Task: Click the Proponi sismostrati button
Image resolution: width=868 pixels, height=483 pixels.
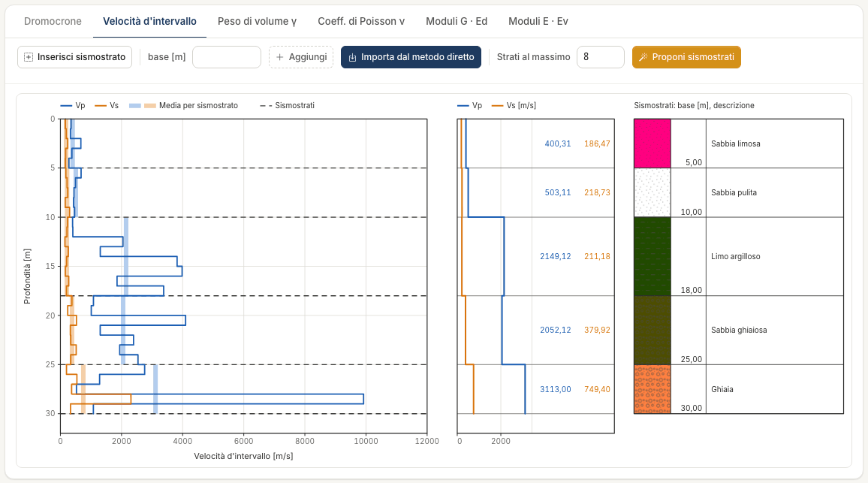Action: (686, 57)
